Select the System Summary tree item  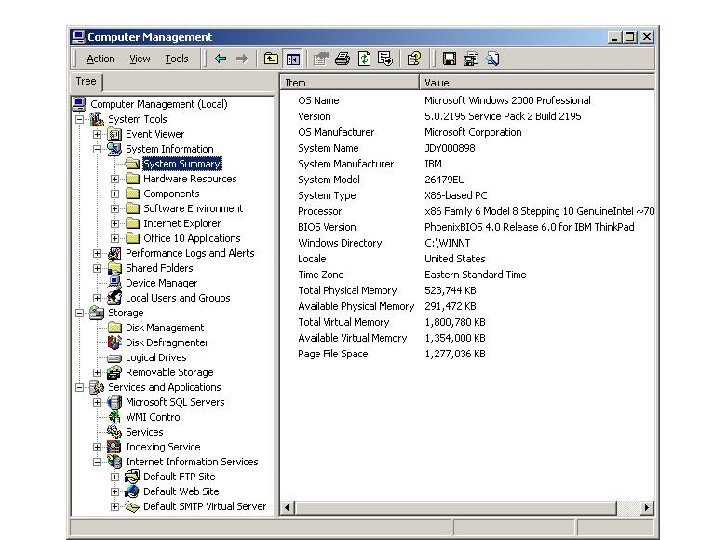point(182,164)
